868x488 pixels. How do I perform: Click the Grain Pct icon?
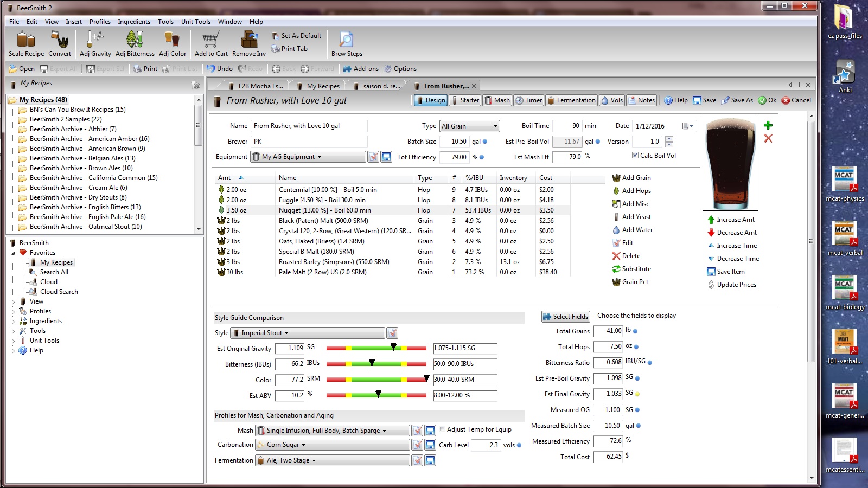coord(616,282)
